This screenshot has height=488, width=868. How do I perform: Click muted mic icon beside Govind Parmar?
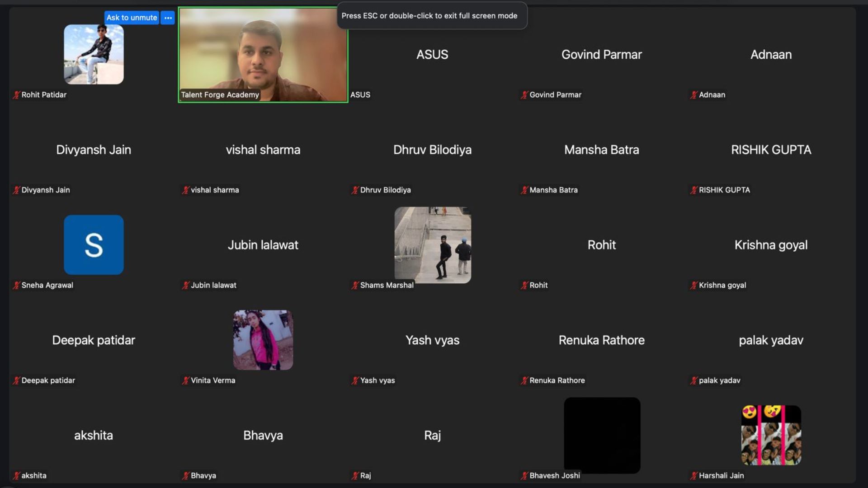click(x=524, y=95)
